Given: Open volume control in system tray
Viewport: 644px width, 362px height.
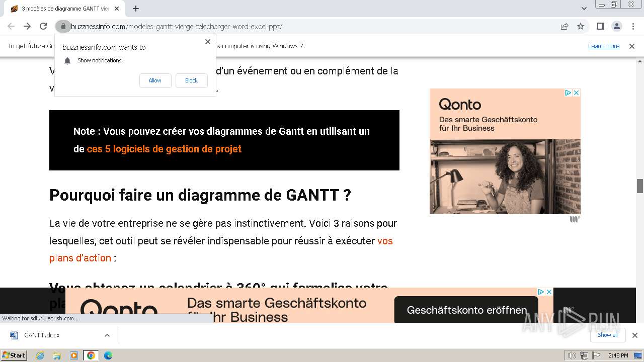Looking at the screenshot, I should point(572,355).
